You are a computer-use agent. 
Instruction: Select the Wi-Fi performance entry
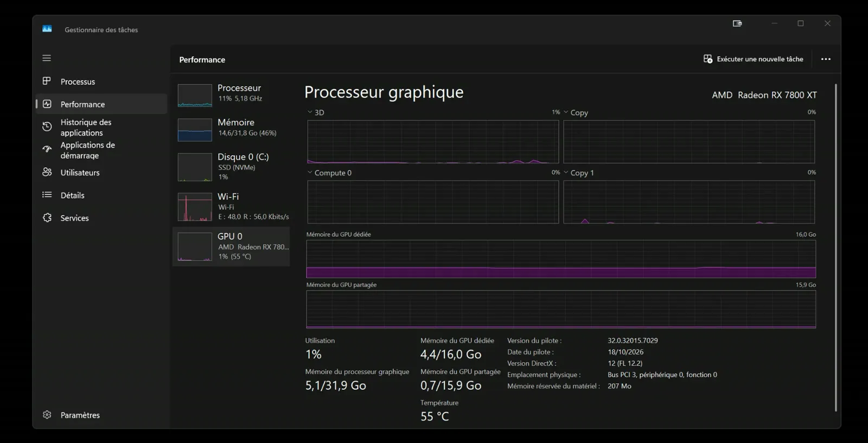231,206
